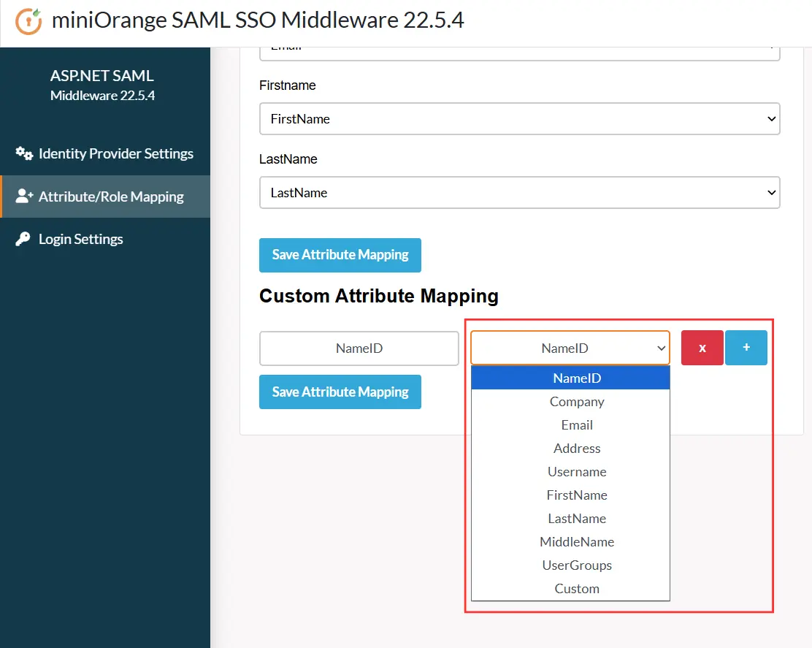Click Save Attribute Mapping under Custom Attribute Mapping
The image size is (812, 648).
(340, 392)
